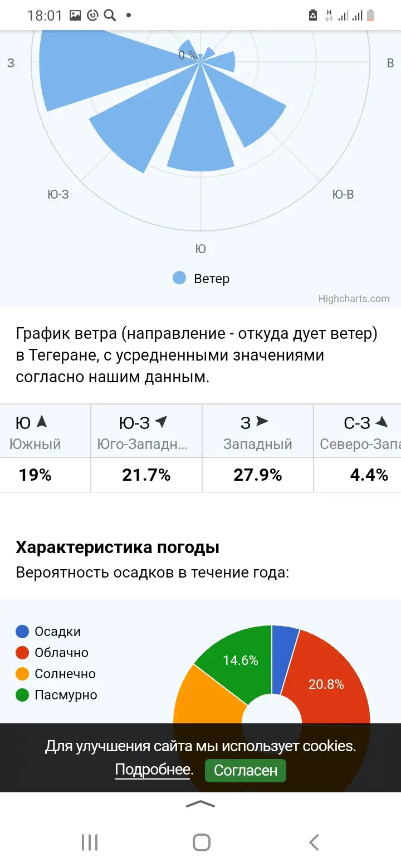The image size is (401, 868).
Task: Expand the bottom browser bar chevron
Action: click(x=200, y=803)
